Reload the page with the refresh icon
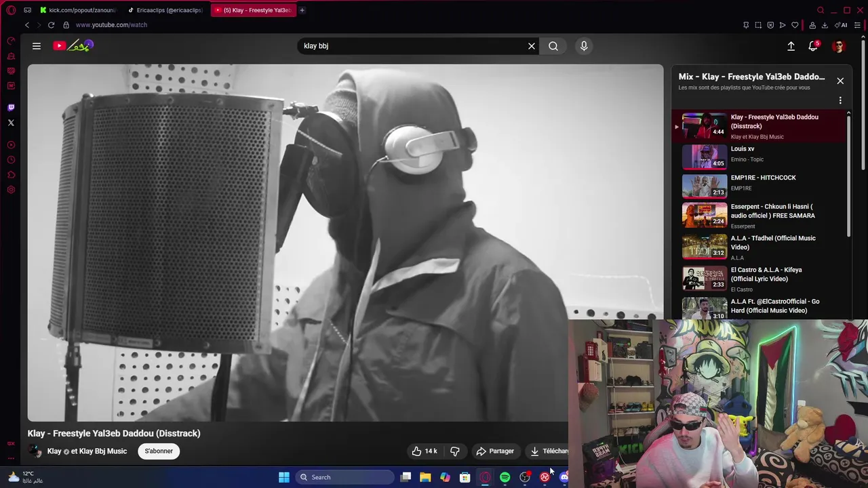The image size is (868, 488). click(x=51, y=25)
